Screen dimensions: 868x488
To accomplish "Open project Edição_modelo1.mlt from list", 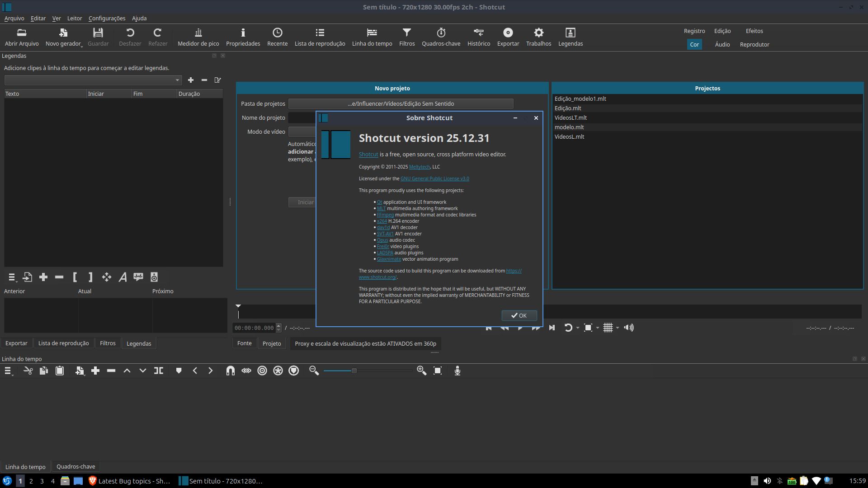I will point(580,99).
